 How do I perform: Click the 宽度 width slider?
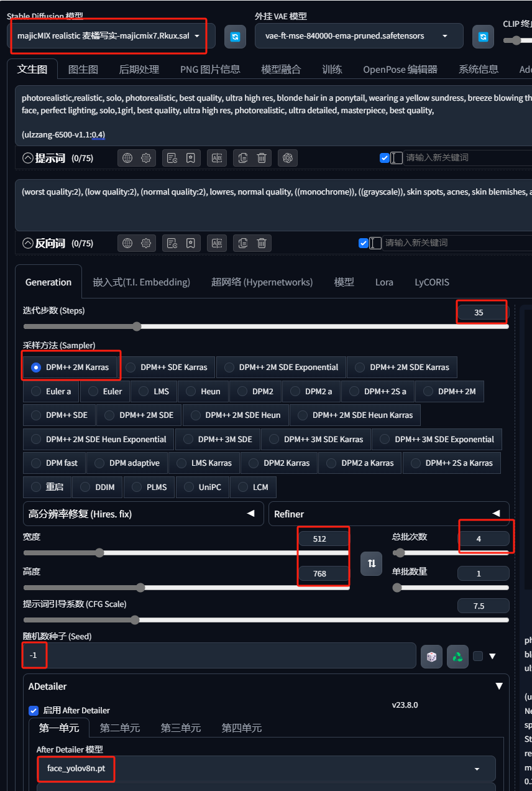point(186,553)
